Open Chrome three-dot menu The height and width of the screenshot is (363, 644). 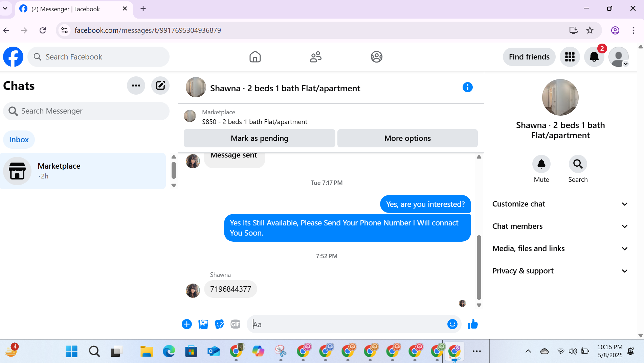(x=633, y=30)
